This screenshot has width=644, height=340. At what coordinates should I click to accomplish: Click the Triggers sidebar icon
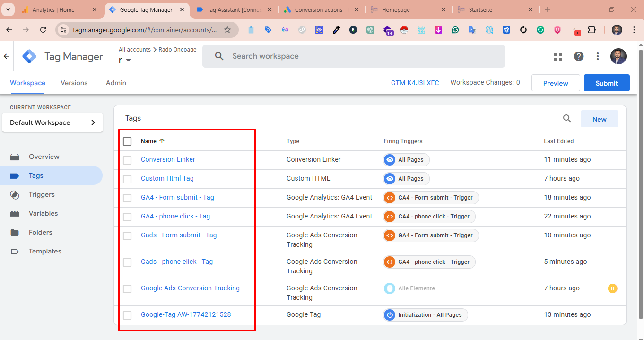click(15, 194)
